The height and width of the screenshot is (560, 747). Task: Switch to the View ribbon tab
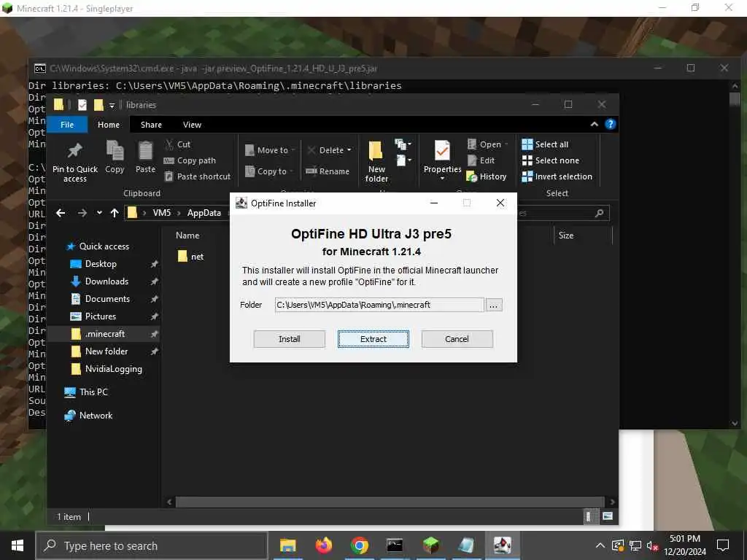point(192,125)
